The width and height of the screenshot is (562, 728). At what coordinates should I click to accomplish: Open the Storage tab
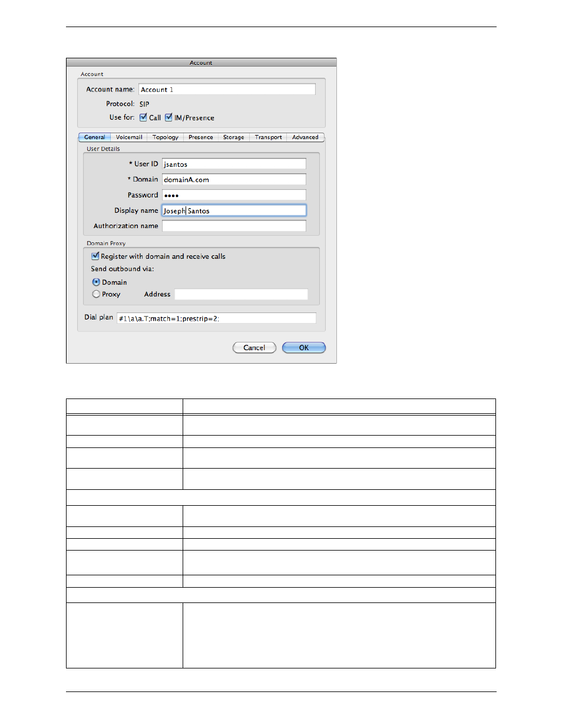coord(233,137)
